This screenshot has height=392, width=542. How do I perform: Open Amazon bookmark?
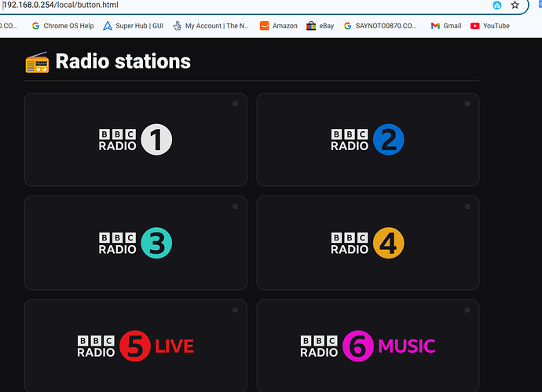coord(279,26)
